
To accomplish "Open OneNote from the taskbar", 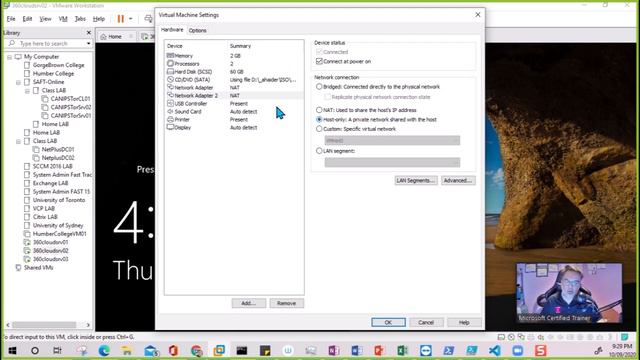I will pos(333,351).
